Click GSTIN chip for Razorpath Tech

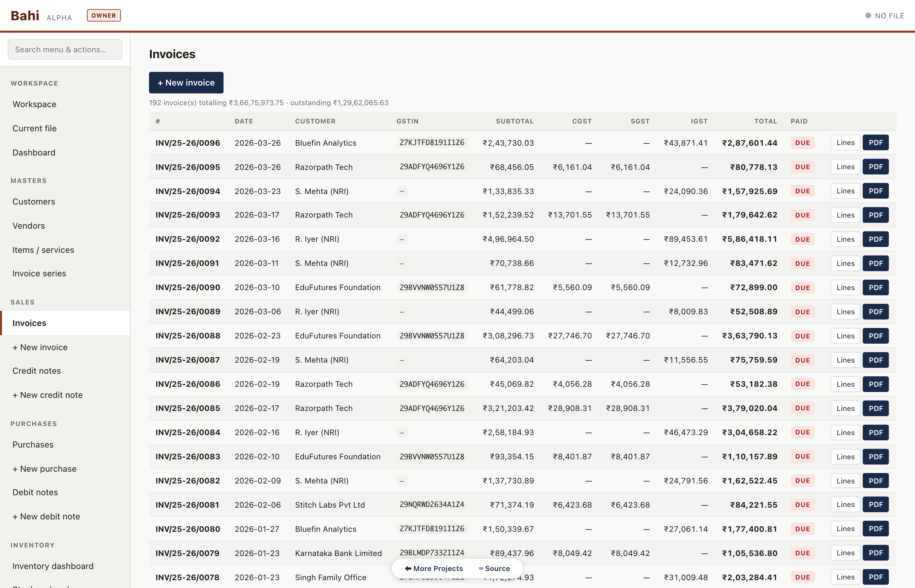click(x=432, y=167)
